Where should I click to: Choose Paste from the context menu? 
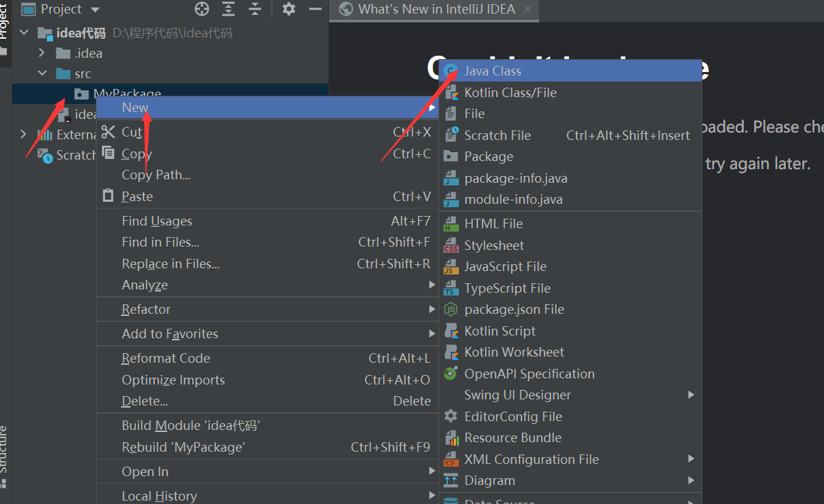point(267,196)
